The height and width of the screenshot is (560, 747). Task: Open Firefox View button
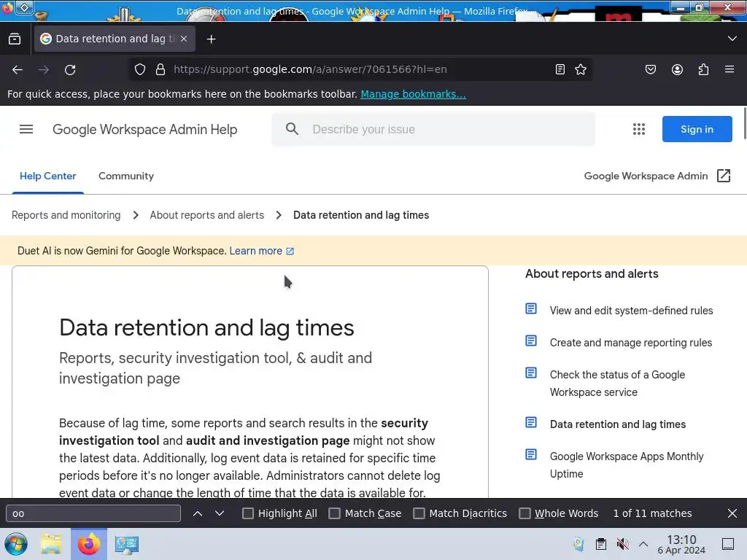pos(15,39)
